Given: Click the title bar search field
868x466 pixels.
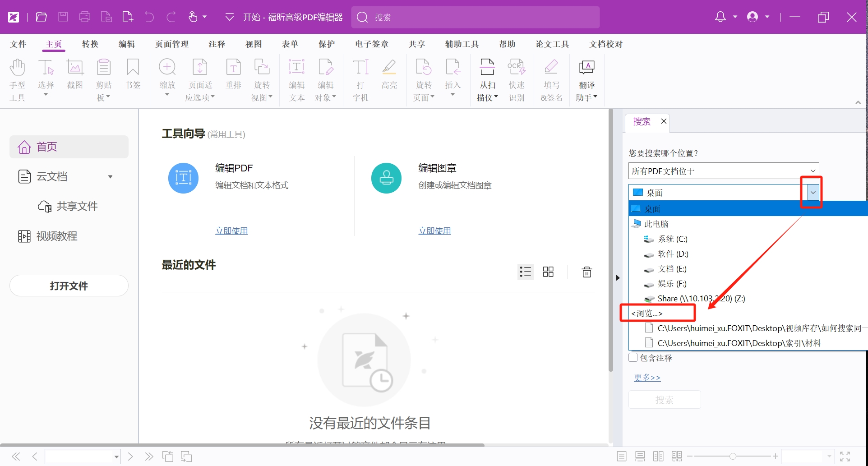Looking at the screenshot, I should click(x=476, y=17).
